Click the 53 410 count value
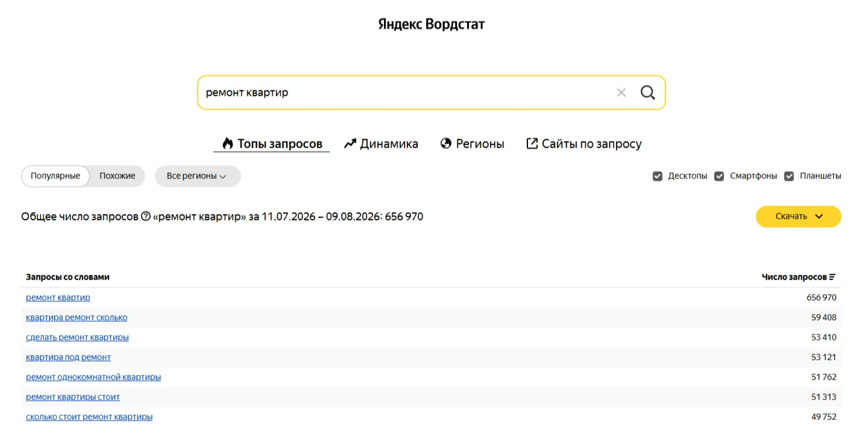This screenshot has height=426, width=868. click(x=824, y=337)
